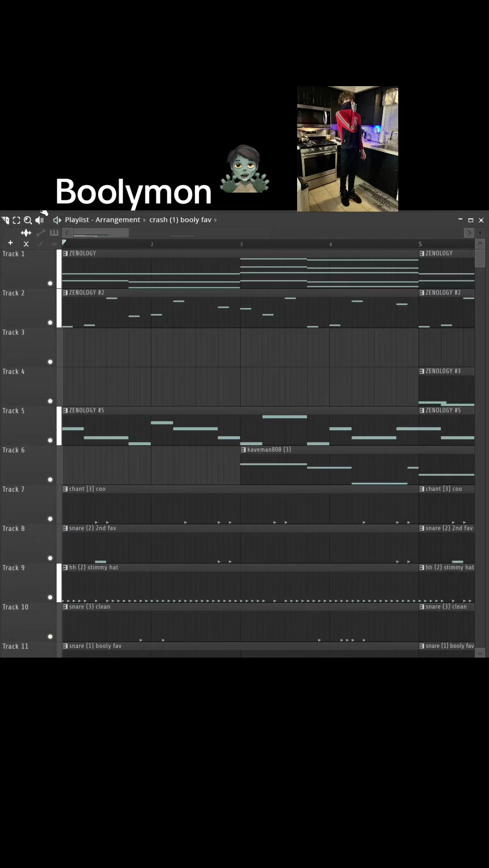Screen dimensions: 489x868
Task: Click the waveform audio icon
Action: pos(26,233)
